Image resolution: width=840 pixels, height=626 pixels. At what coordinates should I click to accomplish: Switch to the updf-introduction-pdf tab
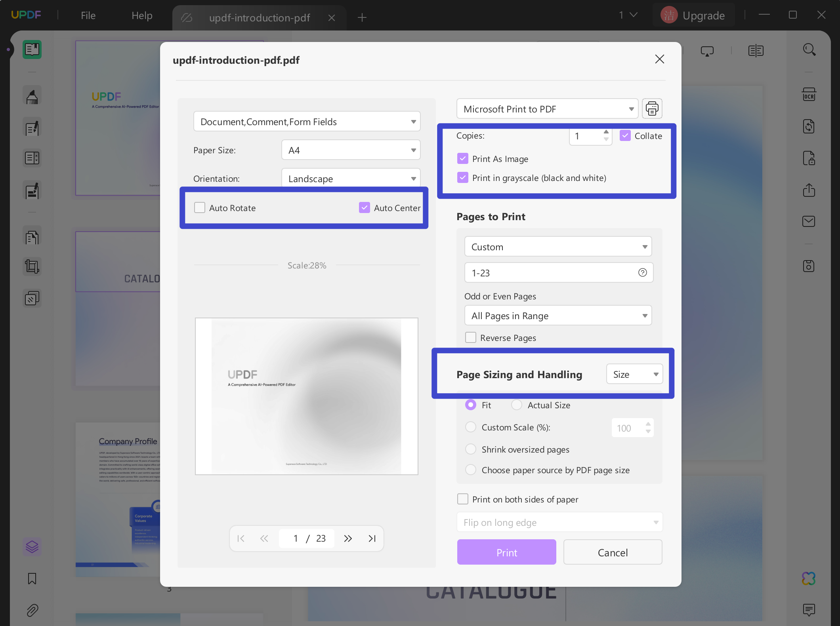pyautogui.click(x=260, y=17)
